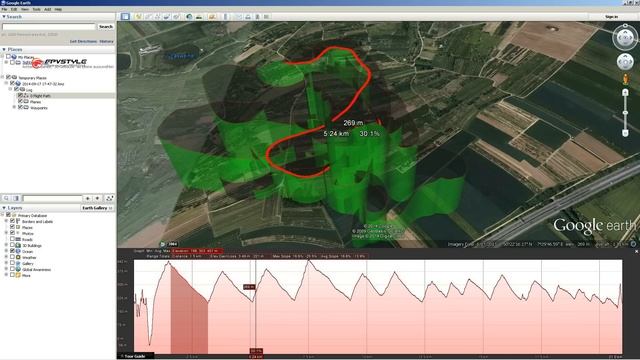The height and width of the screenshot is (360, 640).
Task: Click the Look joystick compass ring
Action: tap(625, 37)
